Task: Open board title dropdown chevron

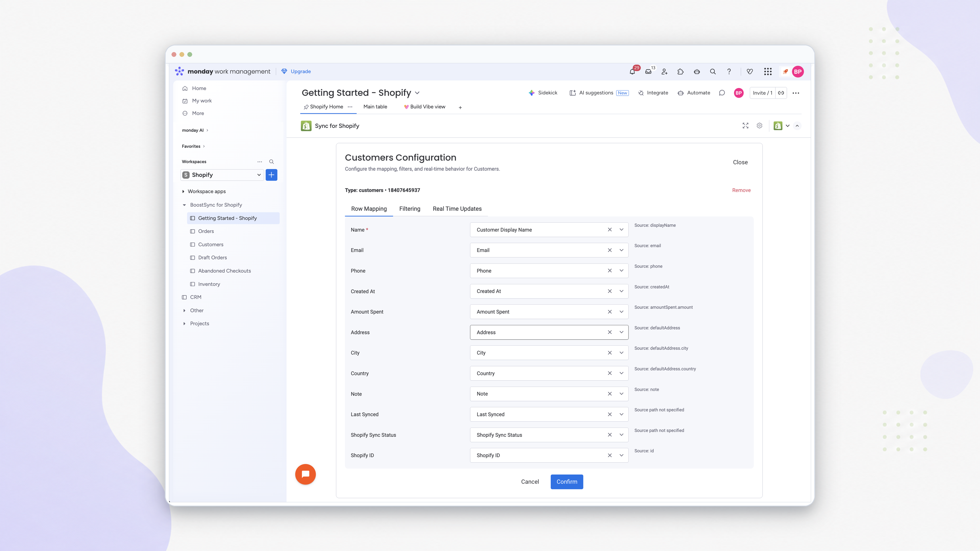Action: [417, 93]
